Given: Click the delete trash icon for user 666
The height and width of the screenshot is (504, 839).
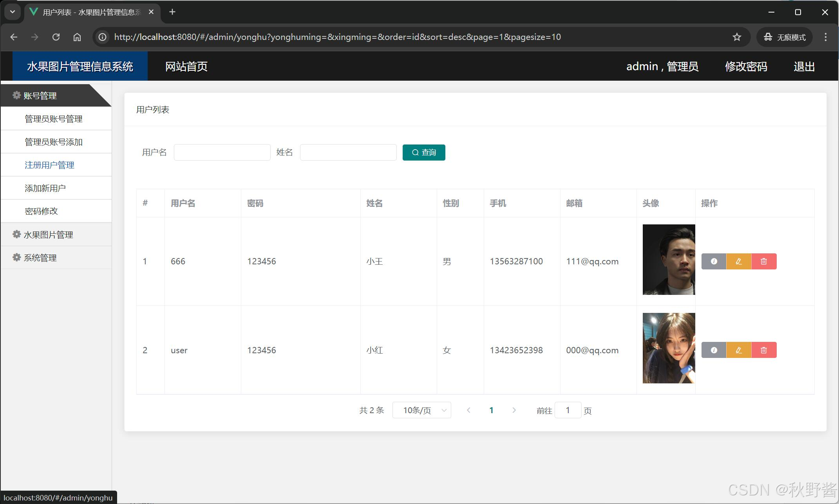Looking at the screenshot, I should pos(764,261).
